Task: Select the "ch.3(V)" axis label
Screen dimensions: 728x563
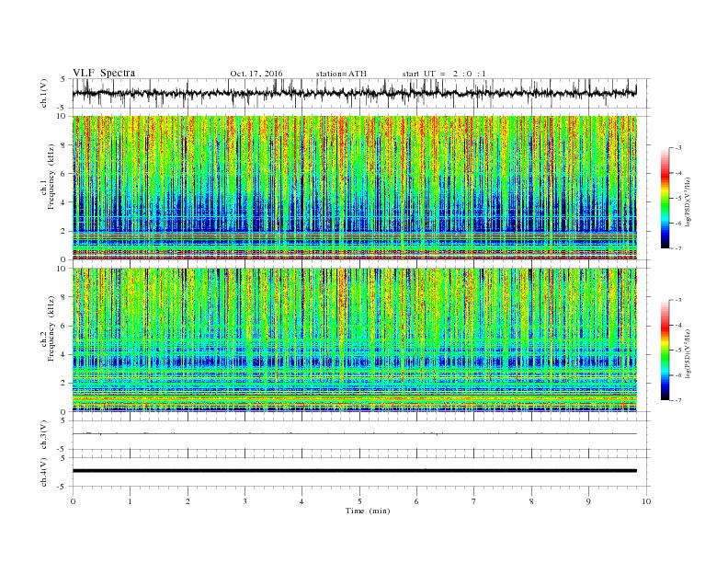Action: pyautogui.click(x=44, y=435)
